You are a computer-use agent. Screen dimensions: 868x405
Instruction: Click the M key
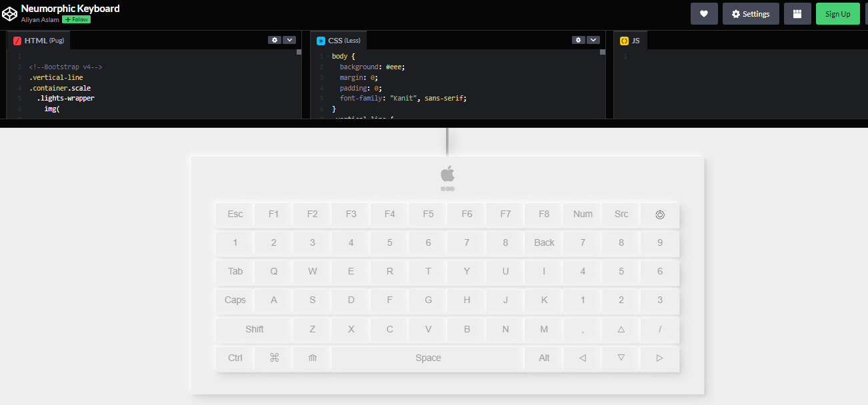pos(544,329)
